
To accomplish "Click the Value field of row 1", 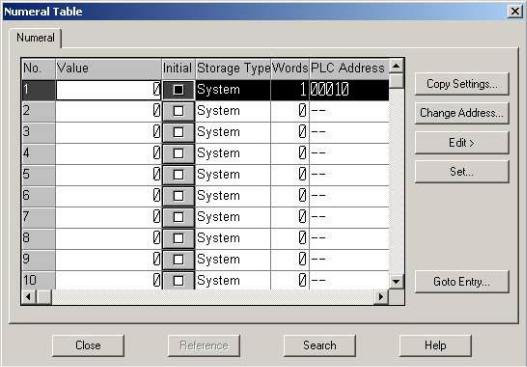I will [109, 90].
